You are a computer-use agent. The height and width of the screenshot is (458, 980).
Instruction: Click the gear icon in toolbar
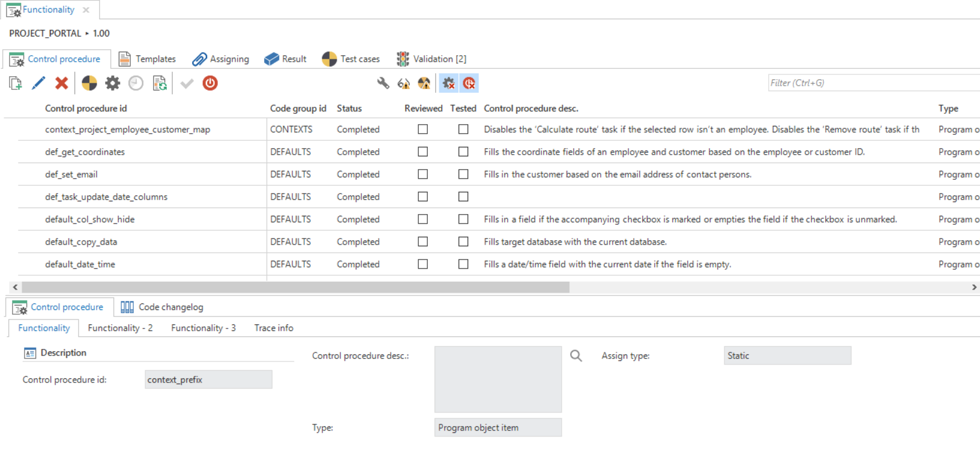click(x=112, y=83)
